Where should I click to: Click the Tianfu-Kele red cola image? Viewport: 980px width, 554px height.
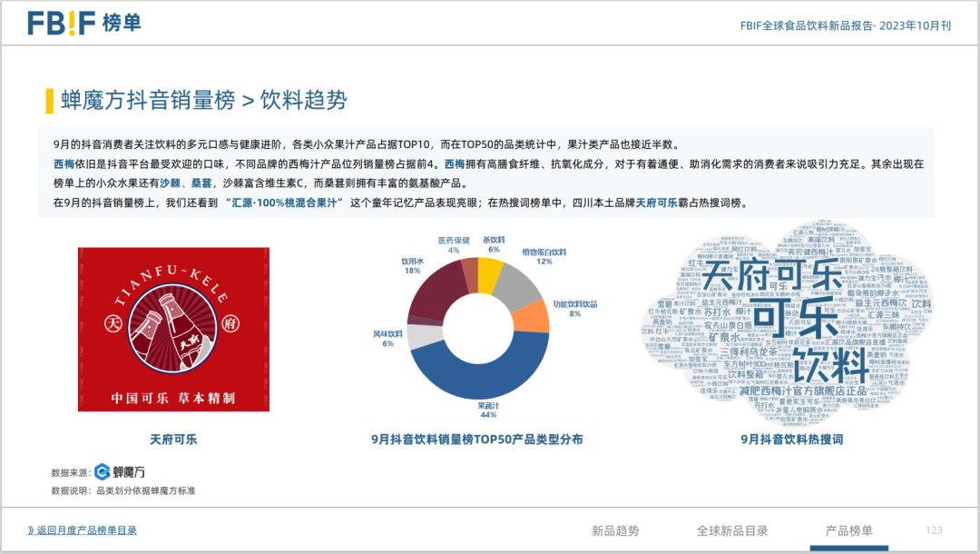tap(173, 329)
